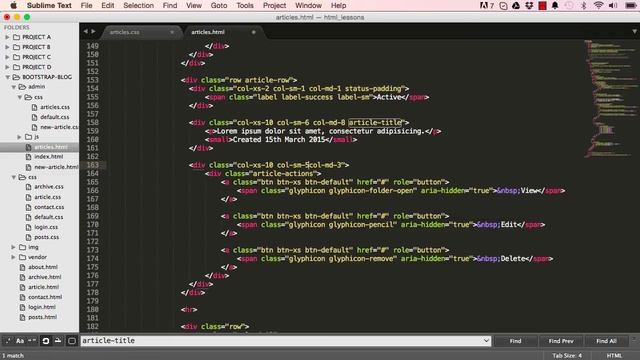Open the Selection menu

pos(138,5)
